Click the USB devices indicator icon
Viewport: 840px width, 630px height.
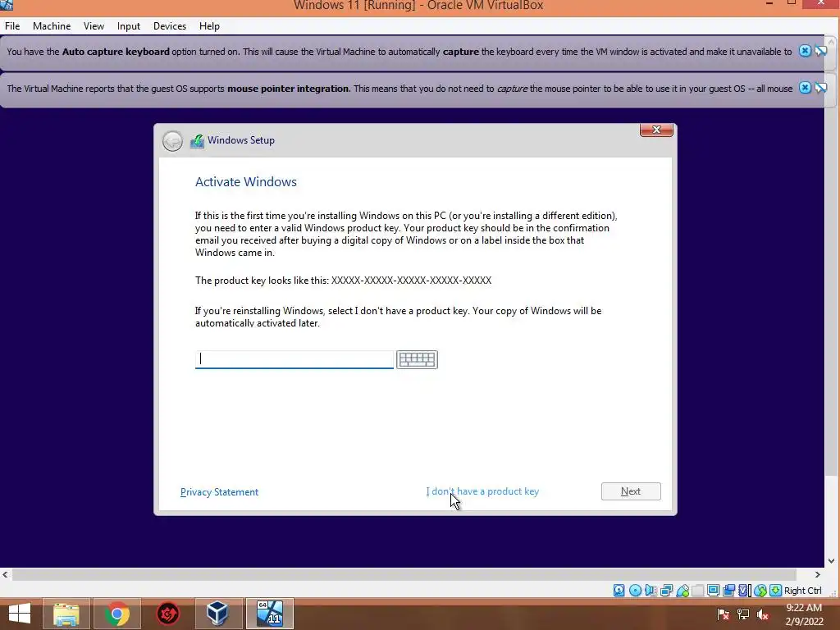682,591
